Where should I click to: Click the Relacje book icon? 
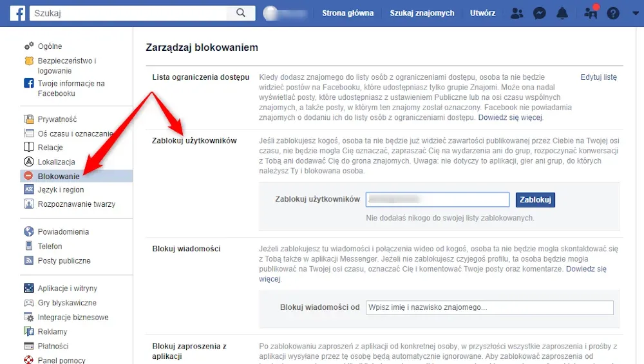point(29,147)
